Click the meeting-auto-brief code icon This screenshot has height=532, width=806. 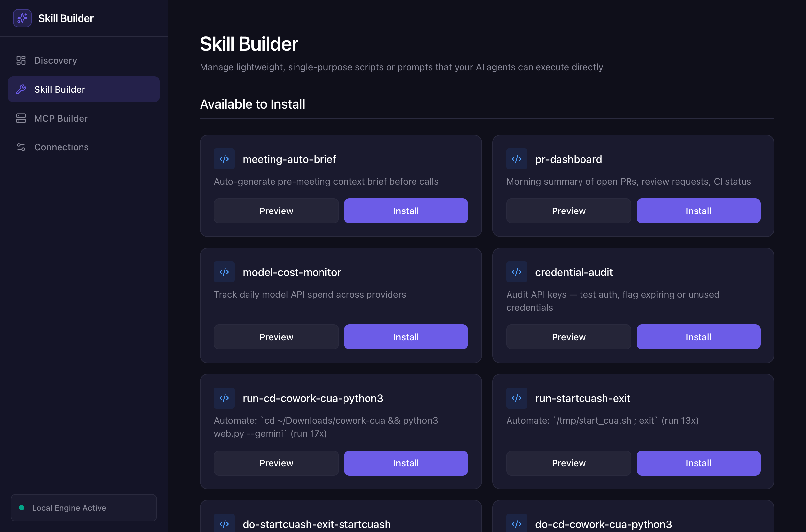224,159
